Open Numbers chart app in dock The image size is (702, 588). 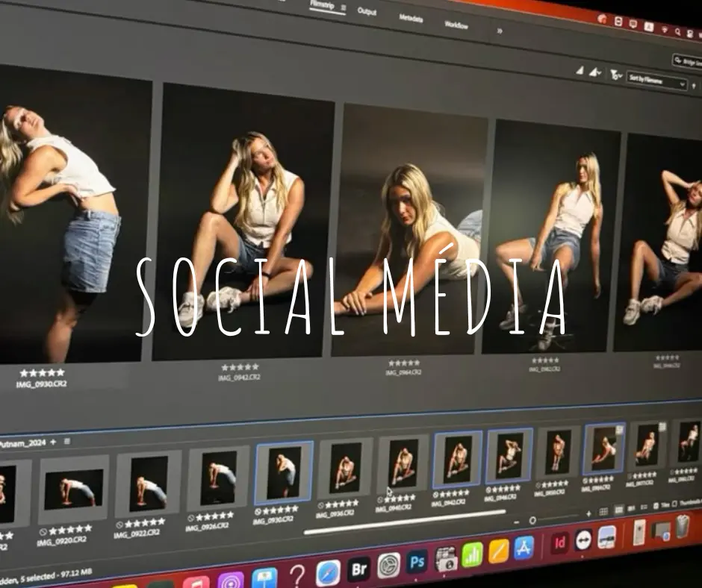click(471, 554)
